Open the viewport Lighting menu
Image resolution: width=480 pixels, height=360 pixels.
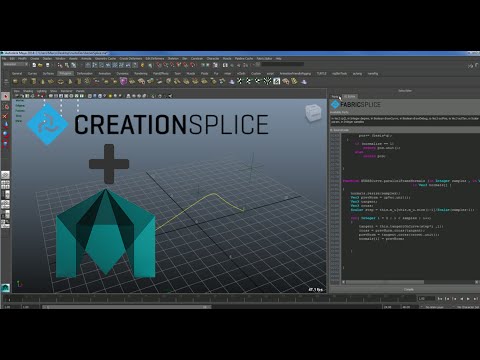pos(42,91)
